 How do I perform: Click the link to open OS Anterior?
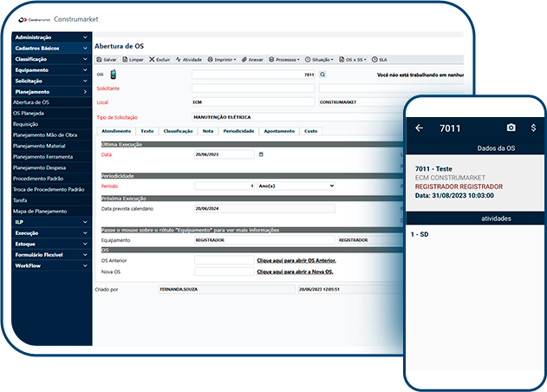point(296,260)
